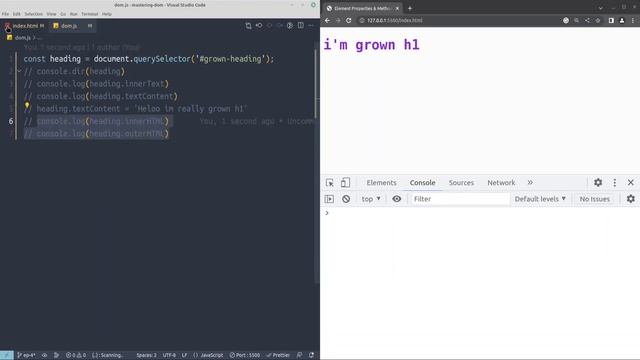This screenshot has width=640, height=360.
Task: Open the Run menu in VS Code
Action: (73, 14)
